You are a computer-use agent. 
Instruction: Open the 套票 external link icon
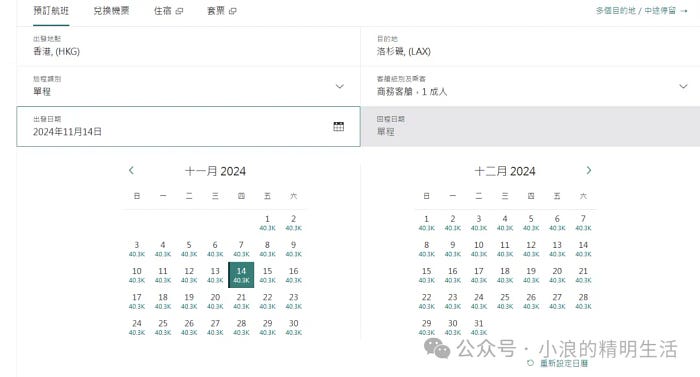click(233, 11)
